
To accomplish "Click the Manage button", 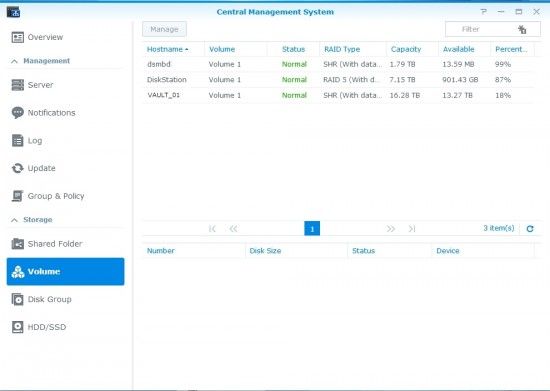I will pyautogui.click(x=165, y=29).
